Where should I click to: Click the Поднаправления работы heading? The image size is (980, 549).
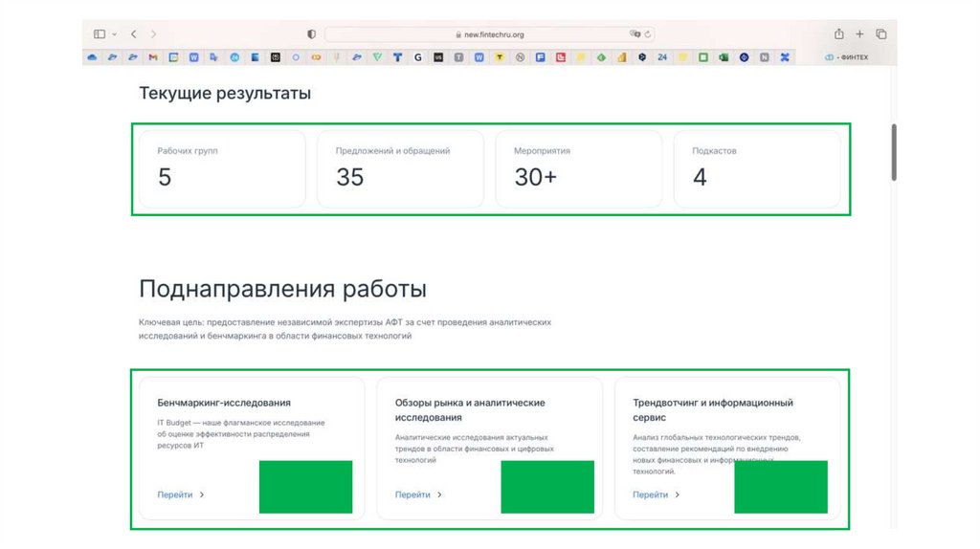click(282, 289)
